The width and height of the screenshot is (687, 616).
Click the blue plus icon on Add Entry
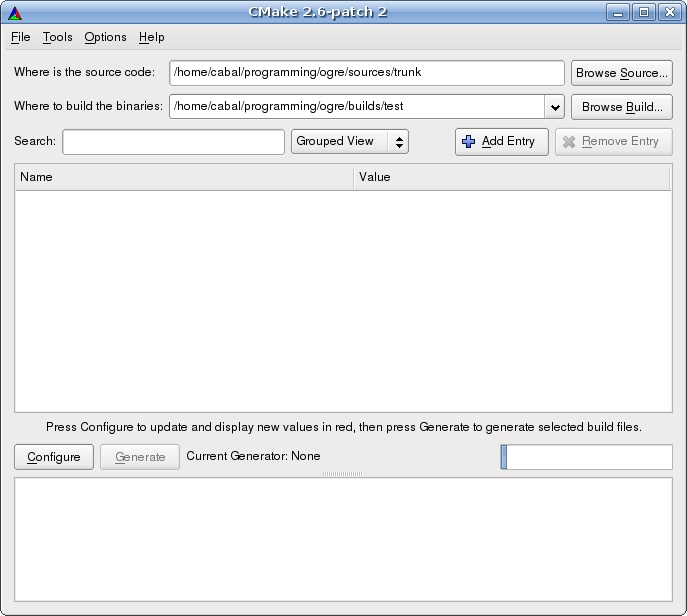tap(468, 142)
